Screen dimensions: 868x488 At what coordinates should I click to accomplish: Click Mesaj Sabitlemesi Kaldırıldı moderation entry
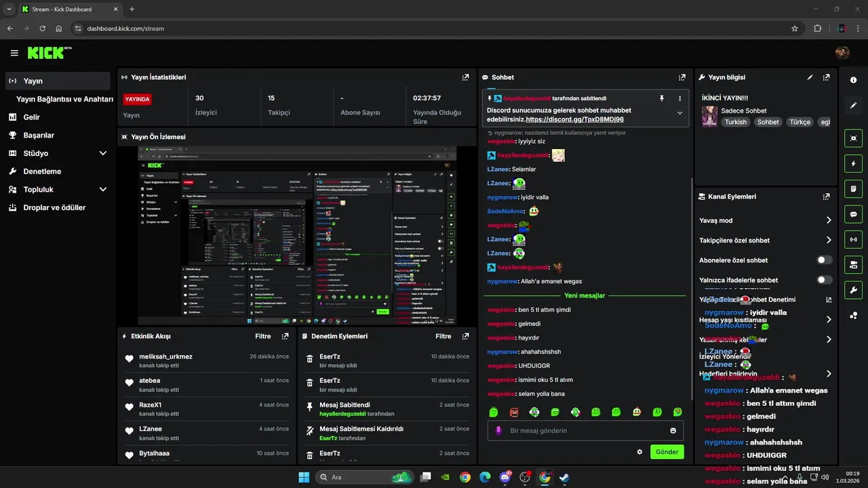(x=387, y=433)
